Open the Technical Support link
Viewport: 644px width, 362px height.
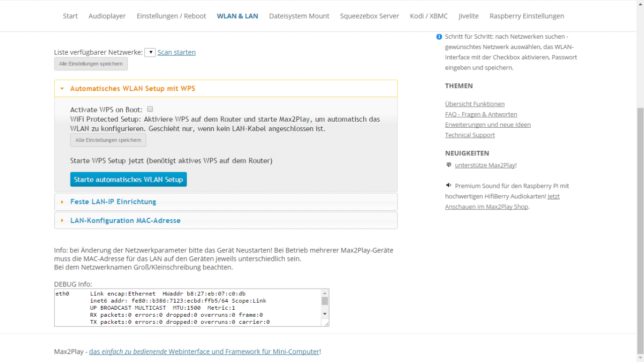[470, 135]
